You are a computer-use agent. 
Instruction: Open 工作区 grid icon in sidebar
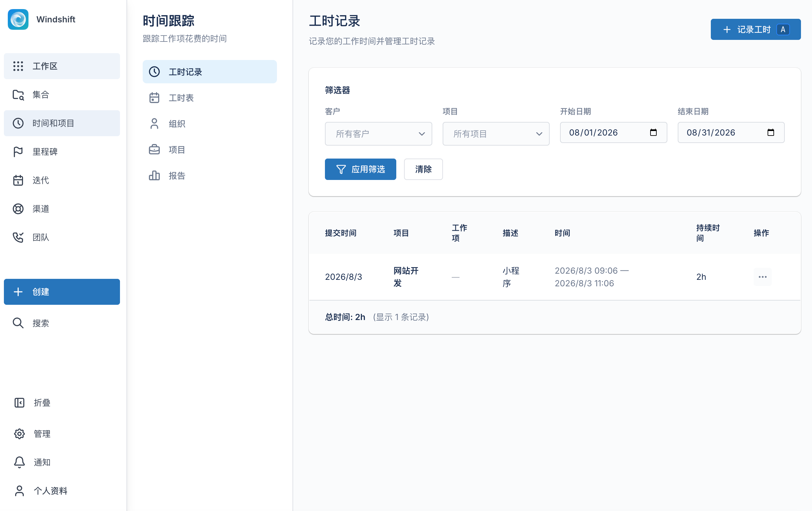pyautogui.click(x=18, y=66)
